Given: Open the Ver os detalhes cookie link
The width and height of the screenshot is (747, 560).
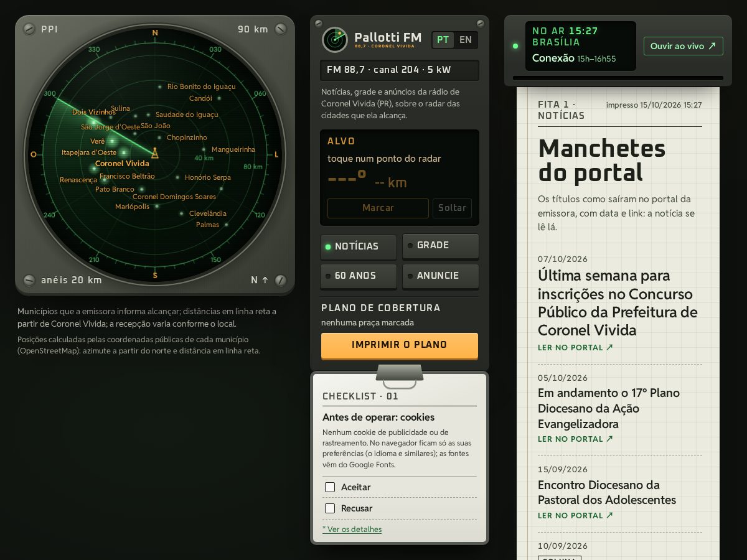Looking at the screenshot, I should pos(352,530).
